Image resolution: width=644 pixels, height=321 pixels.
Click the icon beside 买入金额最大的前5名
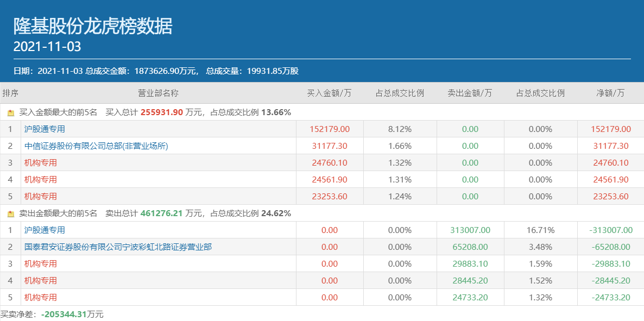11,113
